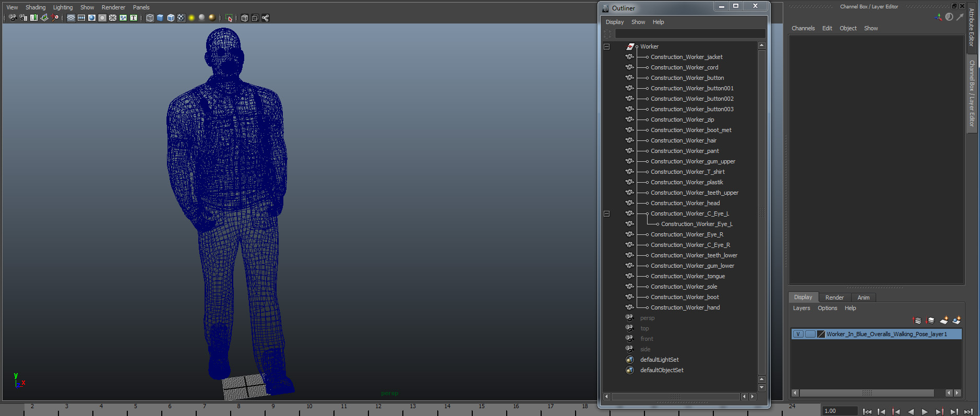Select the persp camera in Outliner
The height and width of the screenshot is (416, 980).
tap(647, 318)
